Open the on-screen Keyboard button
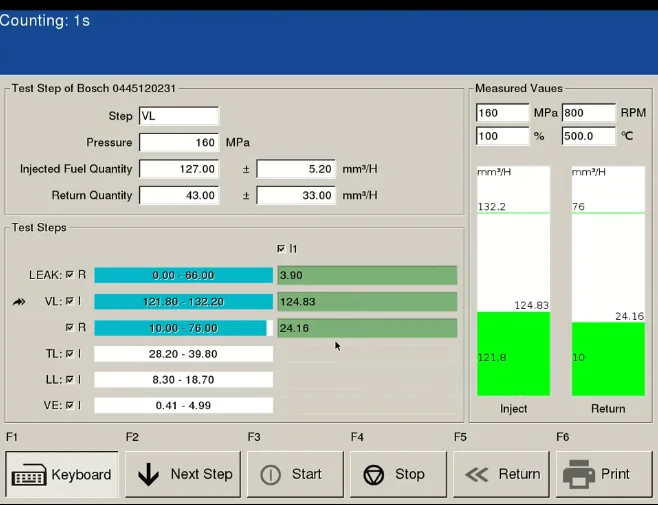Image resolution: width=658 pixels, height=505 pixels. (62, 474)
